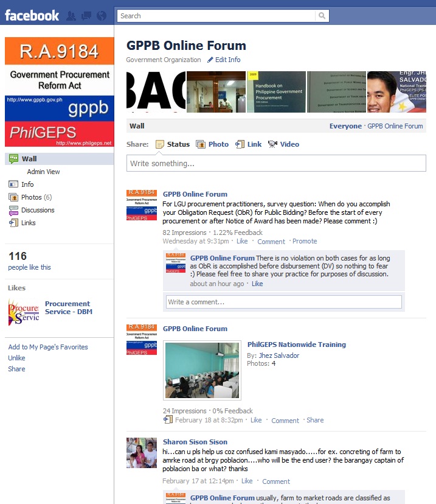The height and width of the screenshot is (504, 436).
Task: Open the Wall tab in sidebar
Action: point(60,159)
